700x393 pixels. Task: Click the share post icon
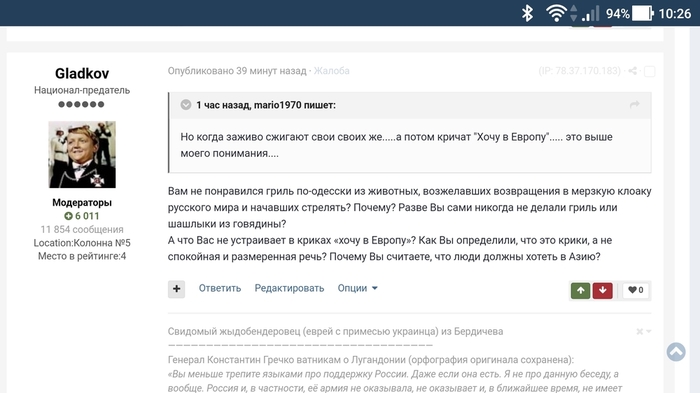tap(632, 71)
